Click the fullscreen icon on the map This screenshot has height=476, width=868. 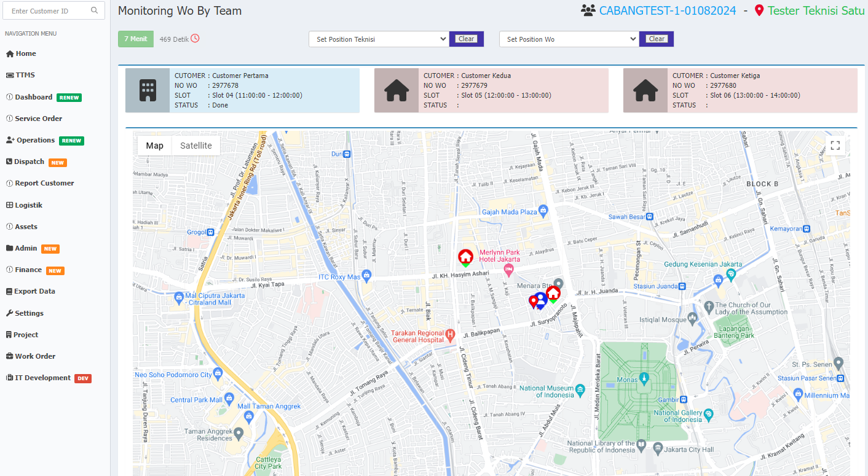click(835, 146)
